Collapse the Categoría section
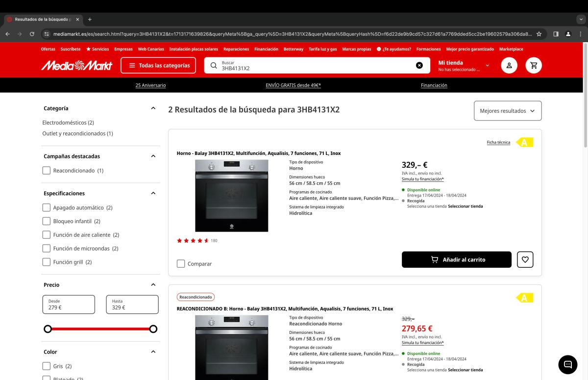Image resolution: width=588 pixels, height=380 pixels. click(x=153, y=108)
